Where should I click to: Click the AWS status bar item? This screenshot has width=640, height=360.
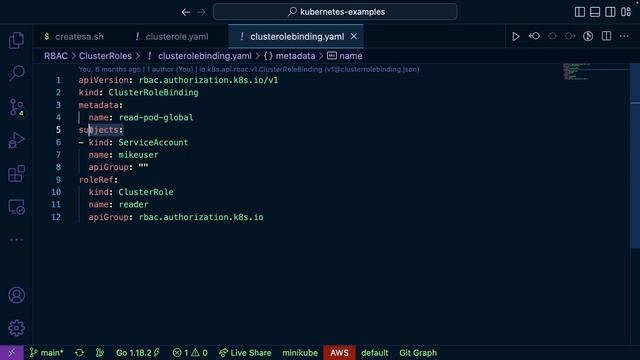[339, 353]
